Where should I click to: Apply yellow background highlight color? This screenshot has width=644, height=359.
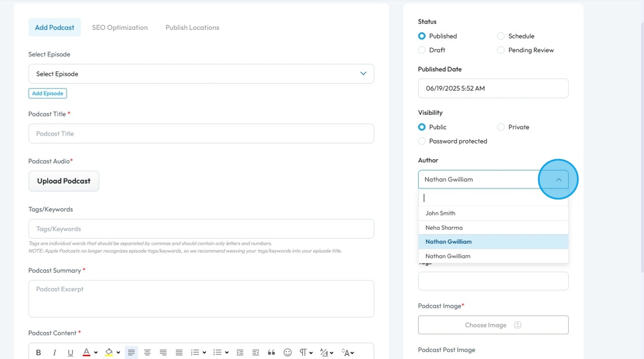pos(109,353)
